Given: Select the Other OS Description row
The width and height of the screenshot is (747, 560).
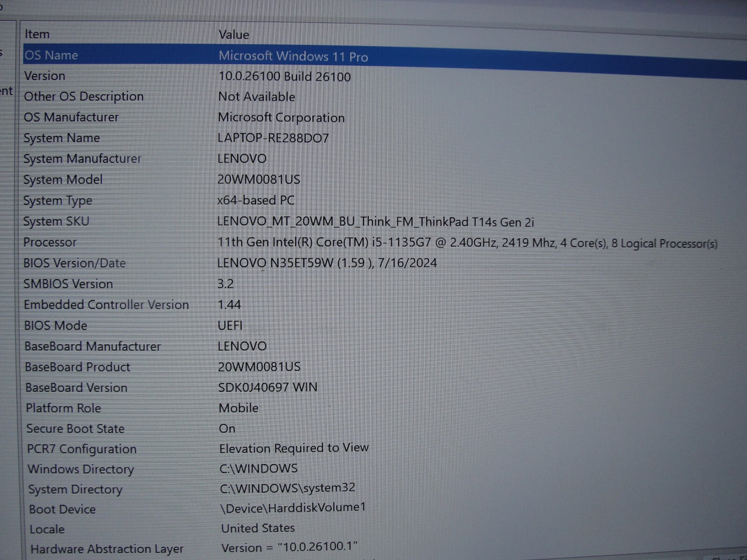Looking at the screenshot, I should [83, 97].
